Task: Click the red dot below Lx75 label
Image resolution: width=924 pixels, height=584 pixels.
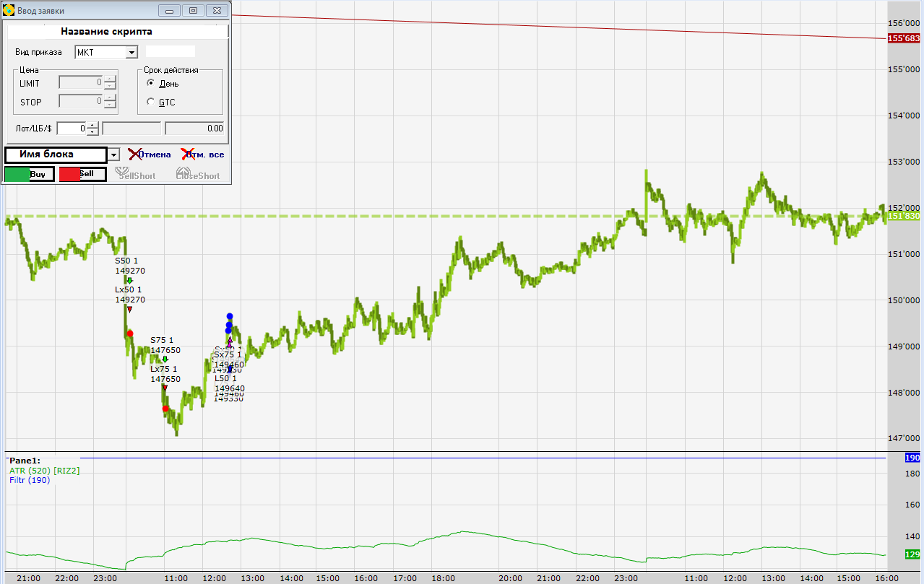Action: pyautogui.click(x=165, y=409)
